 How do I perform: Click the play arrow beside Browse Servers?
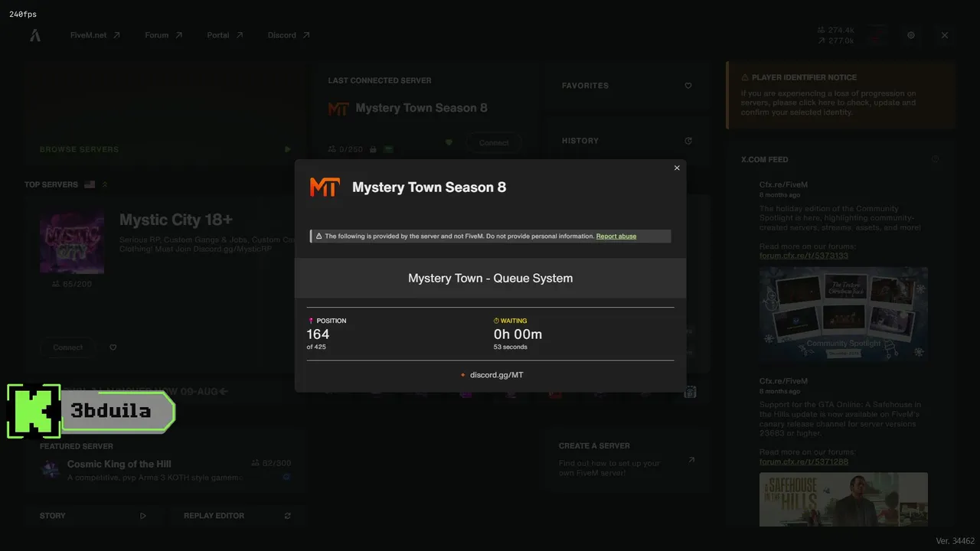pos(288,149)
